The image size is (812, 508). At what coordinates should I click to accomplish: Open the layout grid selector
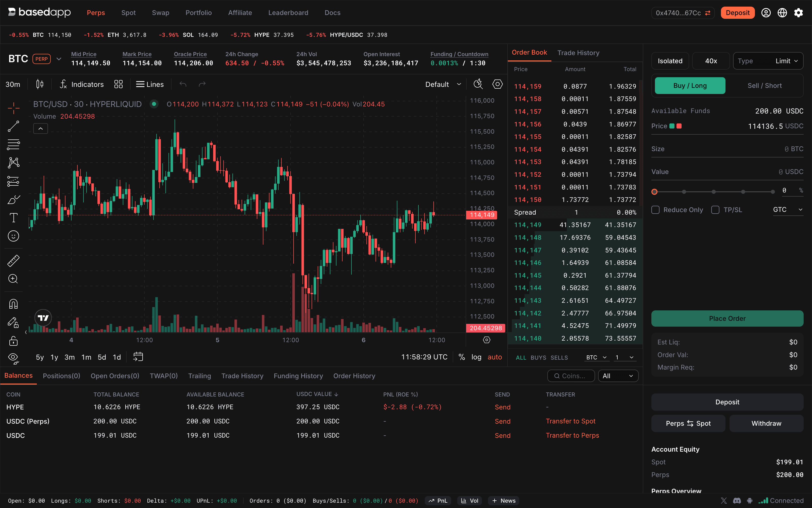pyautogui.click(x=119, y=84)
